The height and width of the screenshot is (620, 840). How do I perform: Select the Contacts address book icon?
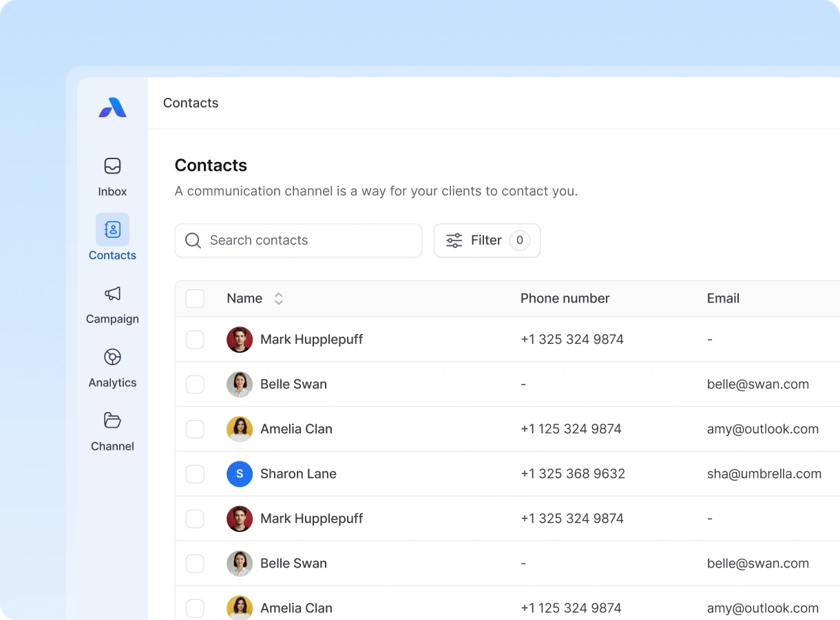pyautogui.click(x=112, y=229)
